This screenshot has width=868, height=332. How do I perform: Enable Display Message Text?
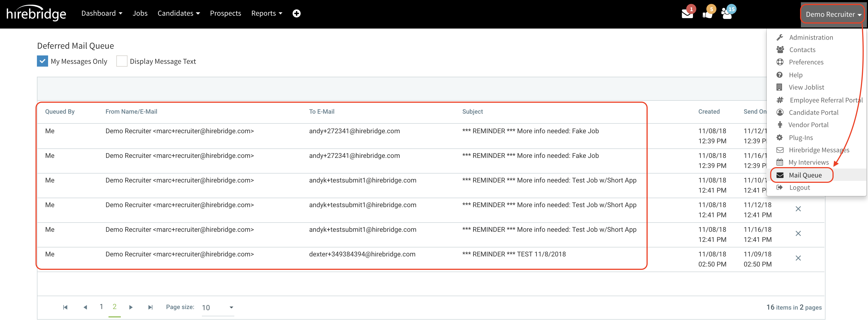122,61
